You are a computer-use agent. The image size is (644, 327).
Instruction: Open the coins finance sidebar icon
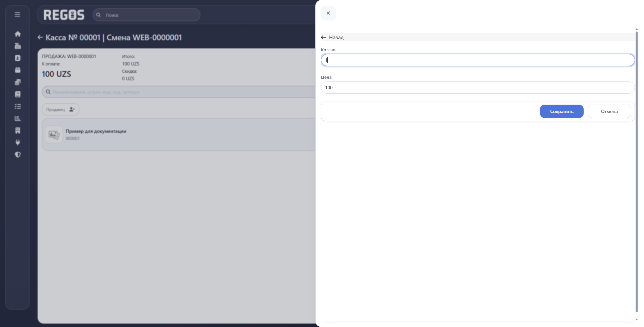pyautogui.click(x=18, y=82)
